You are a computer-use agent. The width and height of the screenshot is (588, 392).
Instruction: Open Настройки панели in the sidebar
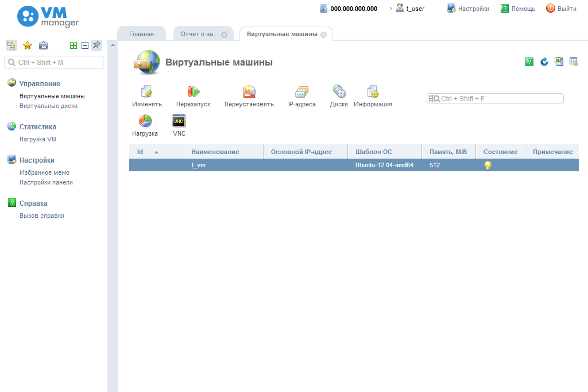[x=46, y=182]
